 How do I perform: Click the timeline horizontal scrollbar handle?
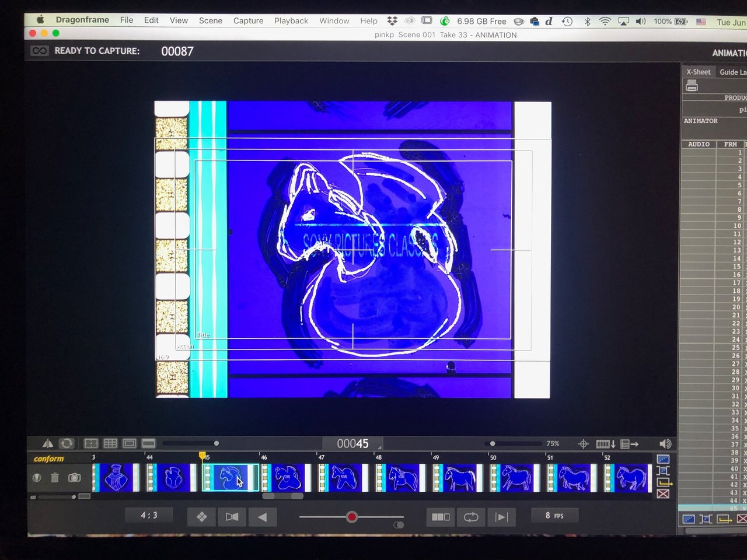[283, 496]
